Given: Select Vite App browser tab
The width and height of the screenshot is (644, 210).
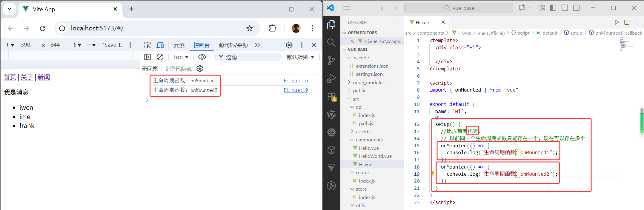Looking at the screenshot, I should coord(70,9).
